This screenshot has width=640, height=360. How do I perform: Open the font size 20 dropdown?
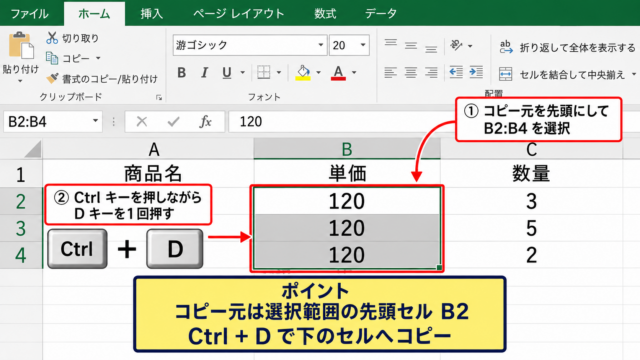(362, 45)
